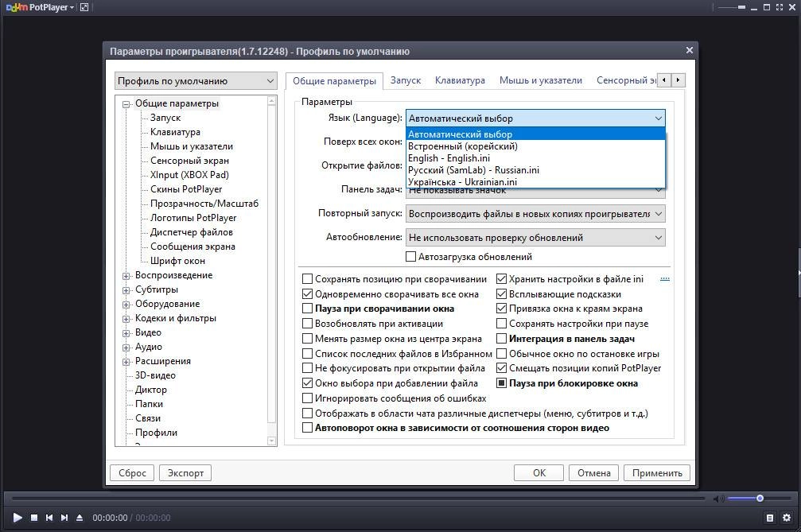Image resolution: width=801 pixels, height=532 pixels.
Task: Open Сообщения экрана tree item
Action: coord(192,246)
